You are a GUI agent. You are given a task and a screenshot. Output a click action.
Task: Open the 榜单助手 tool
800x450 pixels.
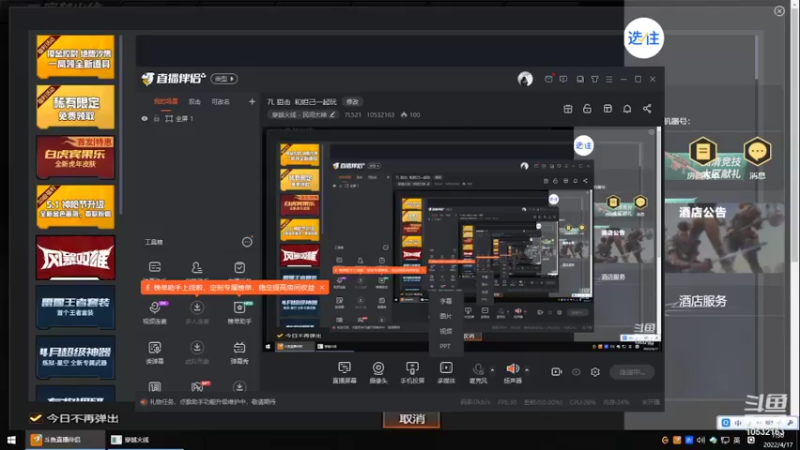(x=239, y=312)
